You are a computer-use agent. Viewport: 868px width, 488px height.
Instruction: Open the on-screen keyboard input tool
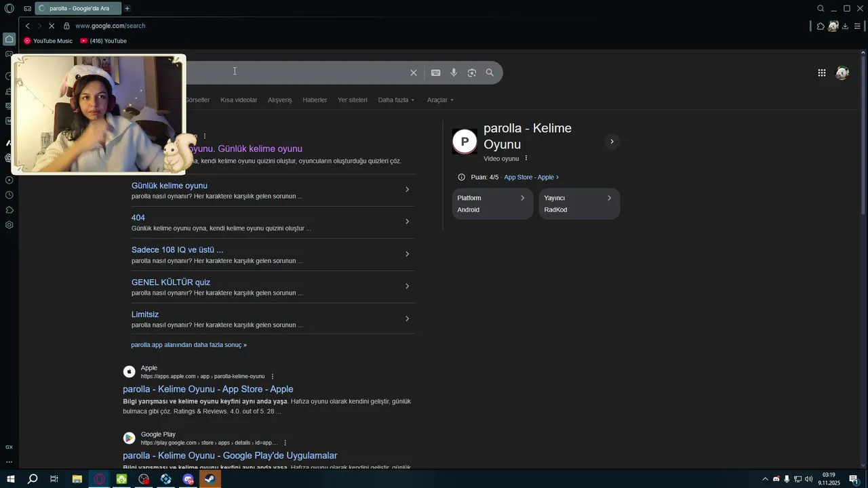click(435, 73)
